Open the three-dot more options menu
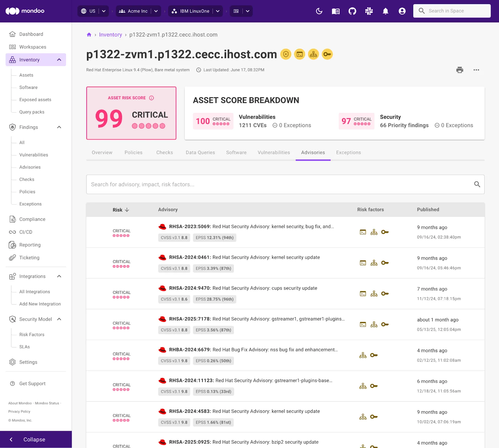 (x=476, y=70)
